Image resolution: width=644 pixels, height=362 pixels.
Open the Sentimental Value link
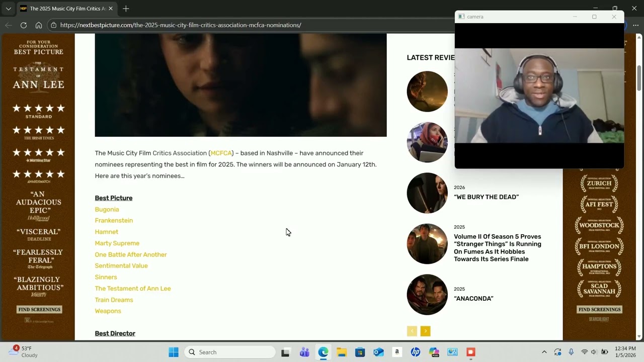tap(121, 265)
